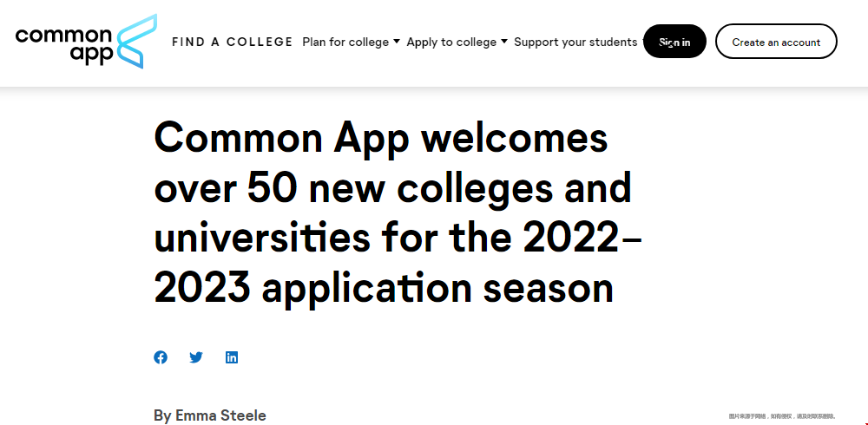Click the word 'universities' in the headline
Image resolution: width=868 pixels, height=425 pixels.
262,237
